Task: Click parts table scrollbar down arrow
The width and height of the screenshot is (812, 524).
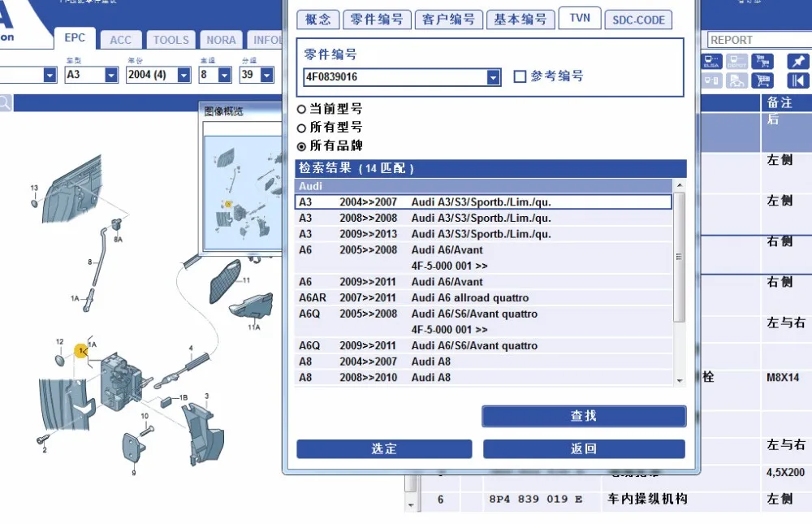Action: coord(411,505)
